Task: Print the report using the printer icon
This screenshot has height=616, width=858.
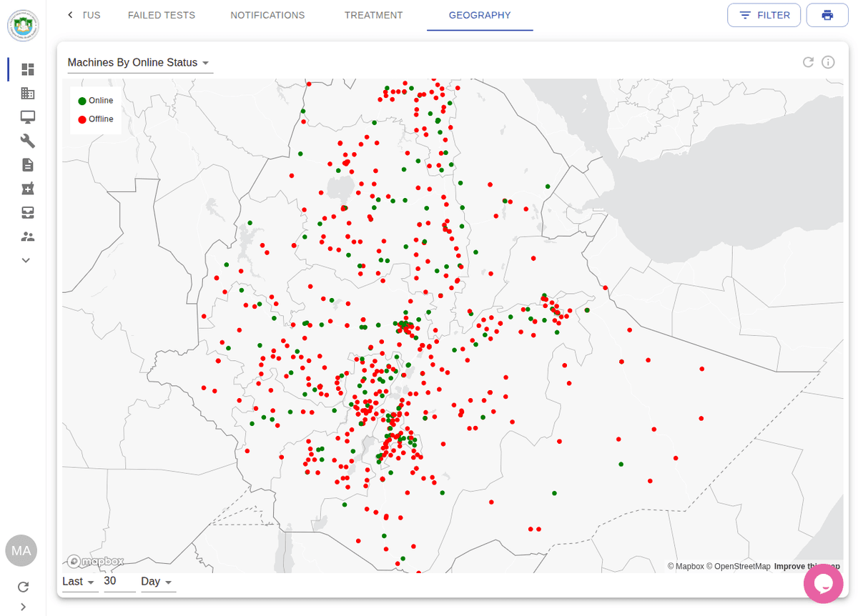Action: pyautogui.click(x=827, y=14)
